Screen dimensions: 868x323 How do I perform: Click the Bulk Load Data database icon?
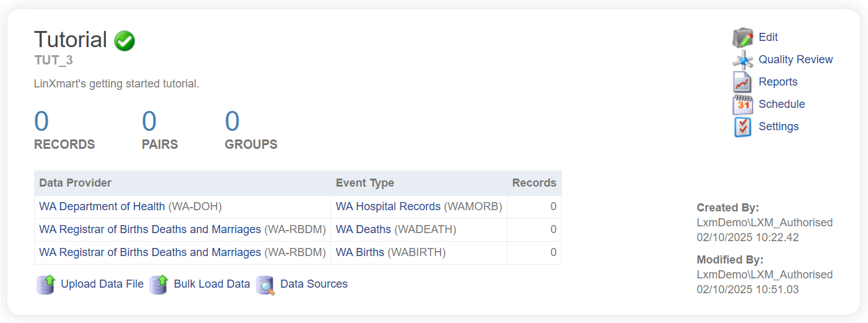point(159,285)
